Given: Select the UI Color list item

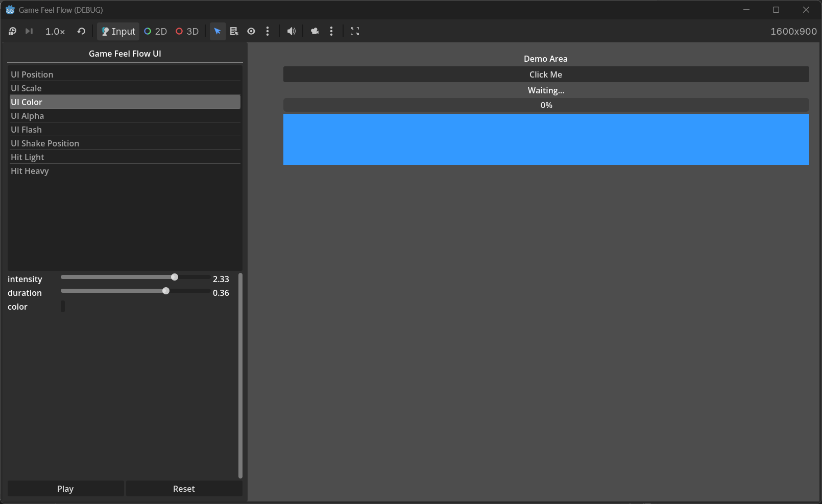Looking at the screenshot, I should (125, 102).
